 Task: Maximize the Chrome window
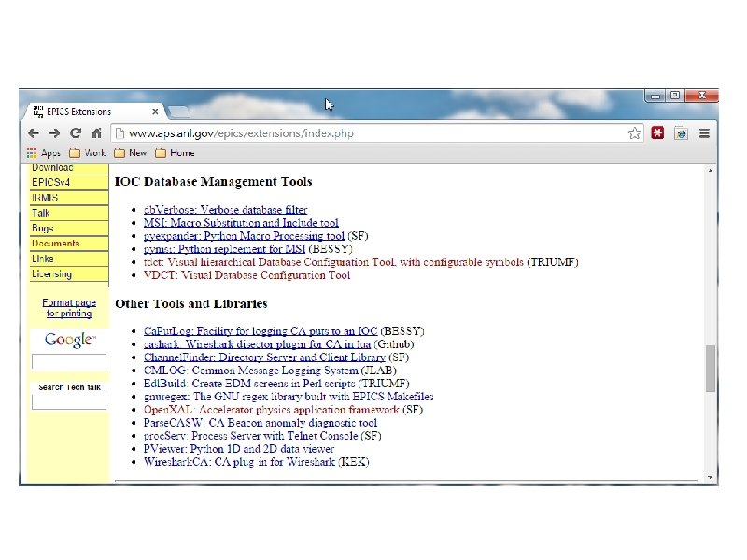click(x=675, y=96)
